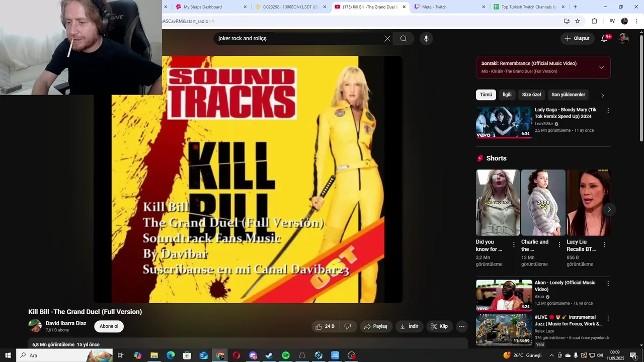
Task: Subscribe with the Abone ol button
Action: tap(109, 326)
